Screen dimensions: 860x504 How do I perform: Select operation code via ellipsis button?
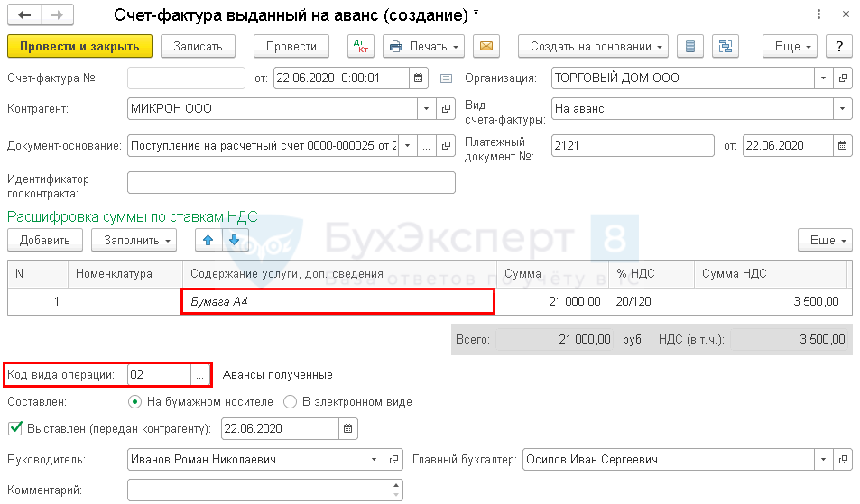(x=199, y=375)
